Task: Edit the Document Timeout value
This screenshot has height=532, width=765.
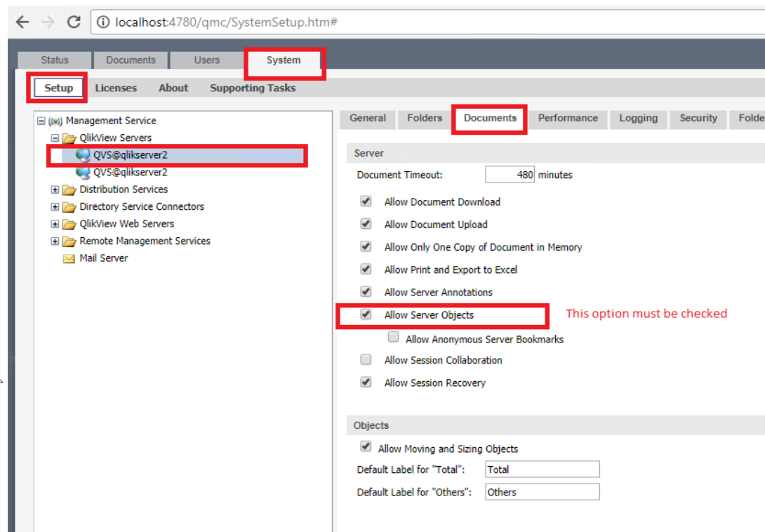Action: (x=509, y=174)
